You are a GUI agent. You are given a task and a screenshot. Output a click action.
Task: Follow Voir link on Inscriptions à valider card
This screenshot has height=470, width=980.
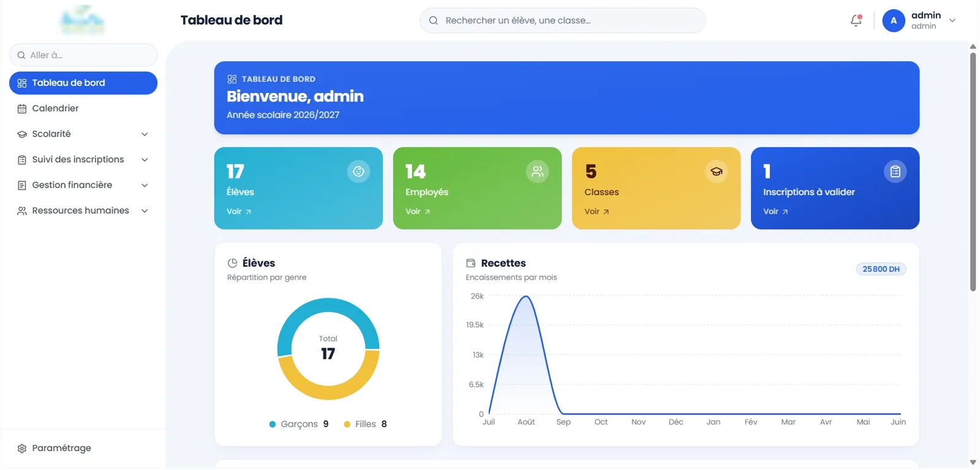pyautogui.click(x=775, y=212)
